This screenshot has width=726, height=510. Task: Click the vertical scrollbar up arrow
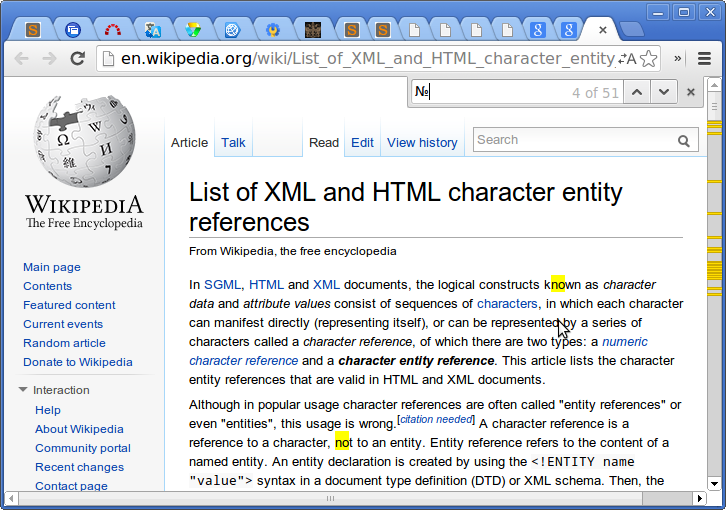pos(714,85)
